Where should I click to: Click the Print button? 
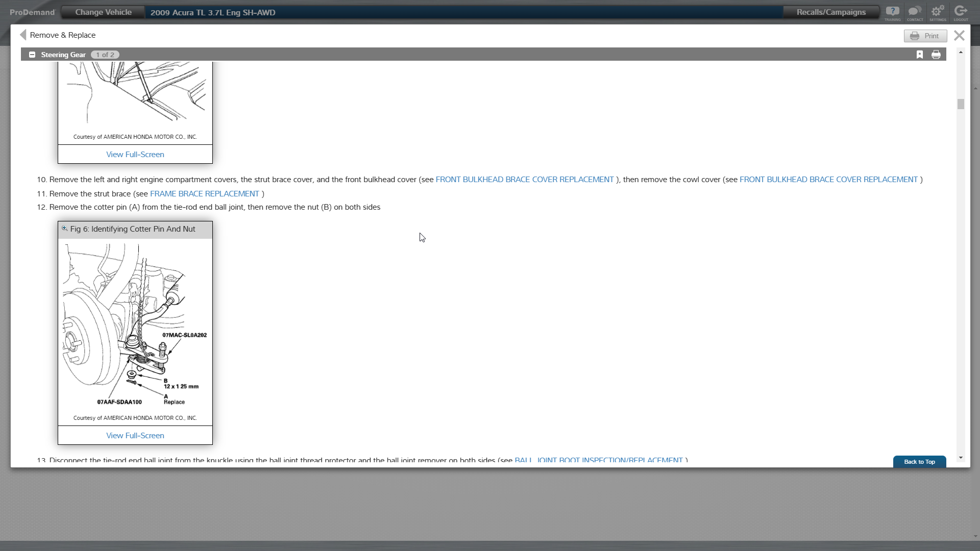(925, 36)
